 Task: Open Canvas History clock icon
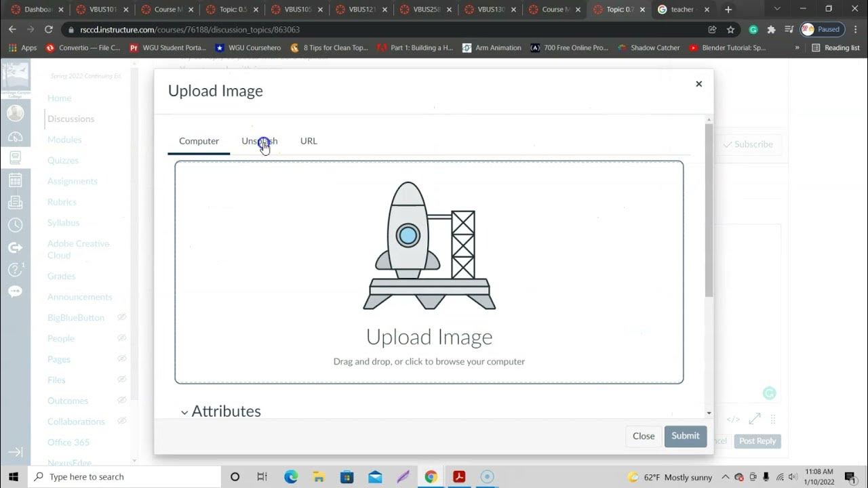click(15, 224)
